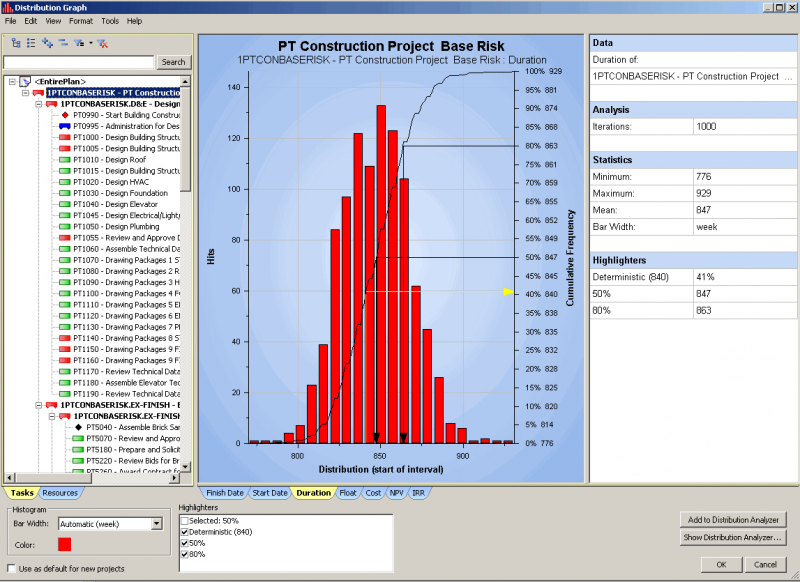Screen dimensions: 800x582
Task: Click the green bar icon of PT1020 Design HVAC
Action: point(65,182)
